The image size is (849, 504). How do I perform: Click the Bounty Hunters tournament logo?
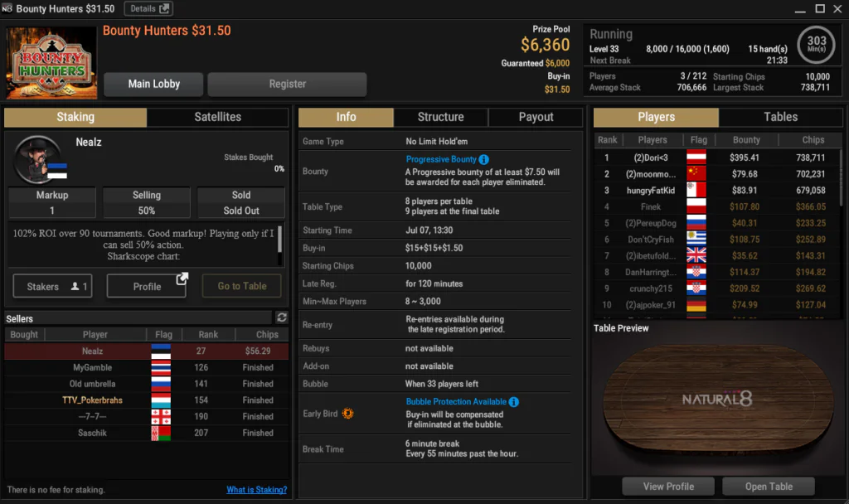click(x=52, y=63)
